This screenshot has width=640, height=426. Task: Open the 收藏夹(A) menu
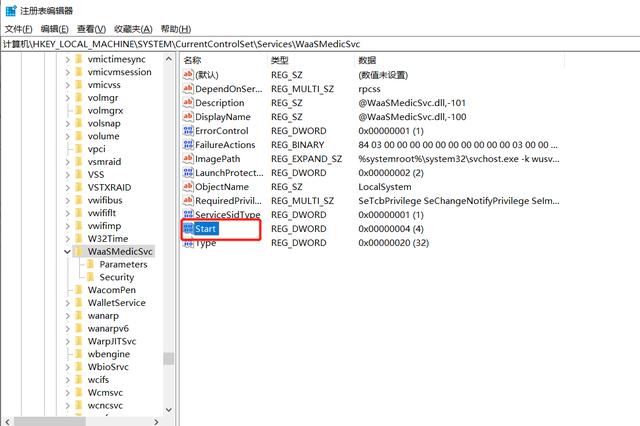133,29
